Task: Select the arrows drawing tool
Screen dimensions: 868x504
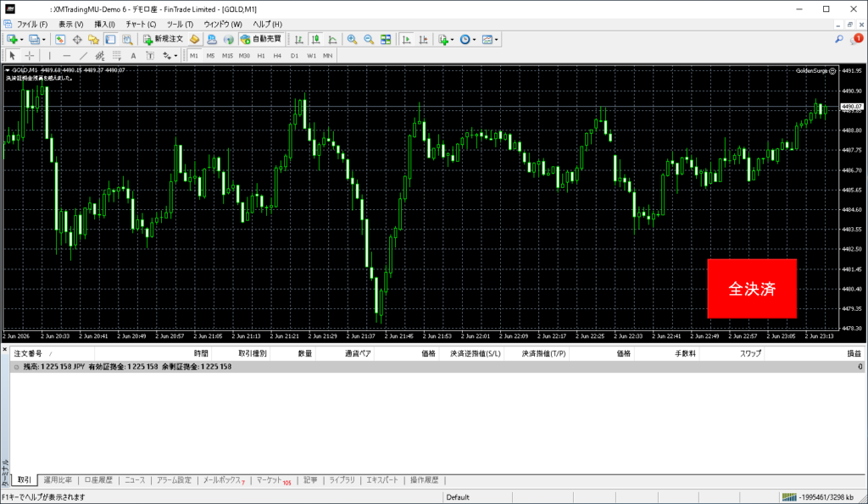Action: (x=167, y=55)
